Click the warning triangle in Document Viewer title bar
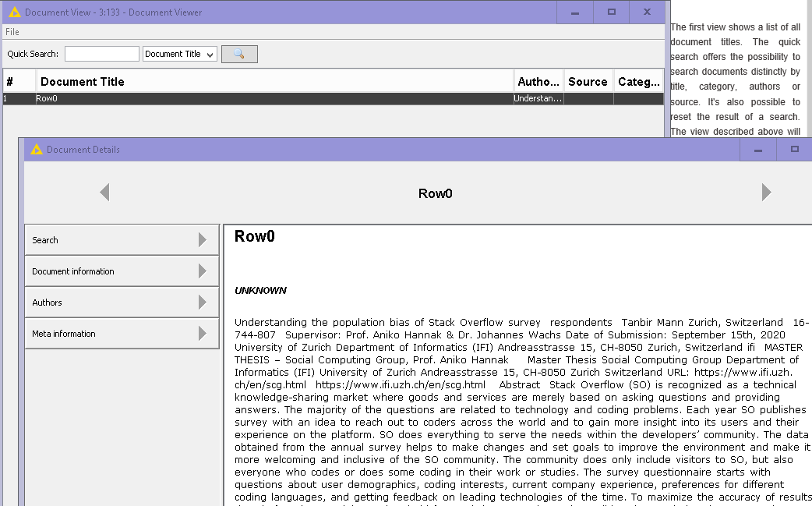The height and width of the screenshot is (506, 812). (13, 12)
